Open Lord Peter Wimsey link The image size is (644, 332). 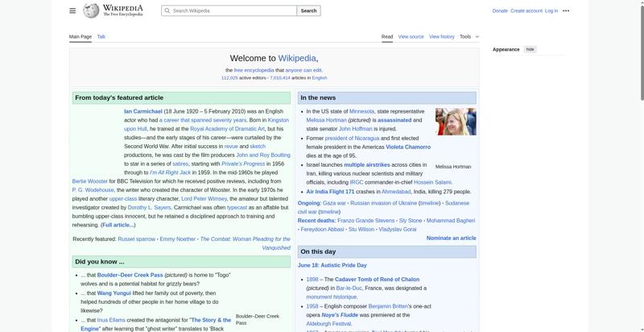click(x=204, y=199)
